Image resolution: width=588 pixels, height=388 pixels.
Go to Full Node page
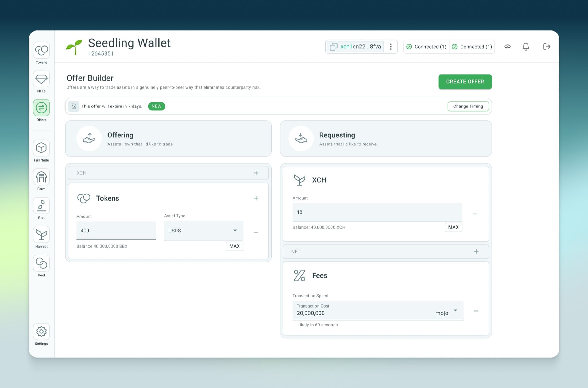click(41, 148)
